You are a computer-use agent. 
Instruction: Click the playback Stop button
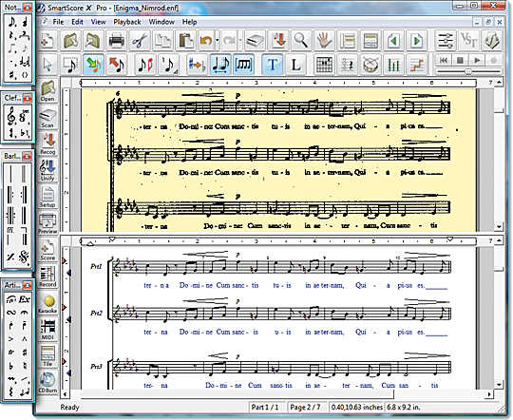[461, 60]
